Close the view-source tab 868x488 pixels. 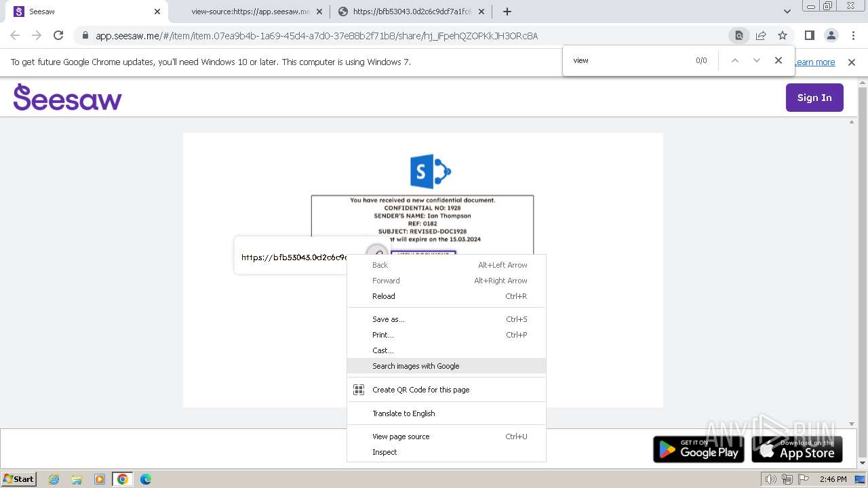coord(320,12)
